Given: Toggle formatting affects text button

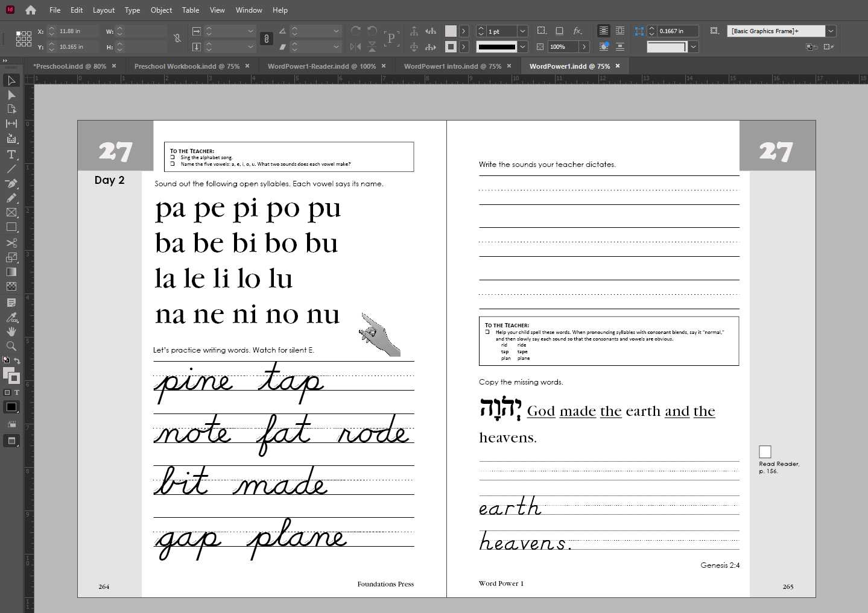Looking at the screenshot, I should pyautogui.click(x=17, y=392).
